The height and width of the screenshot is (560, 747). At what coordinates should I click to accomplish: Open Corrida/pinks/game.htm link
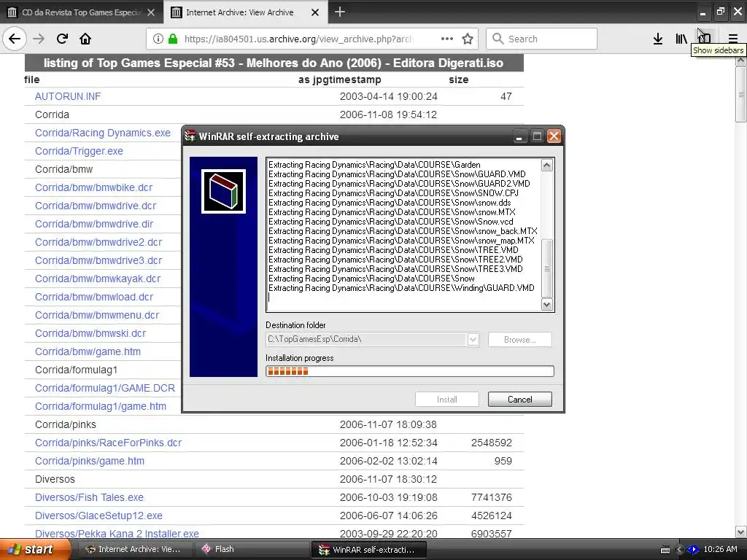pyautogui.click(x=90, y=461)
